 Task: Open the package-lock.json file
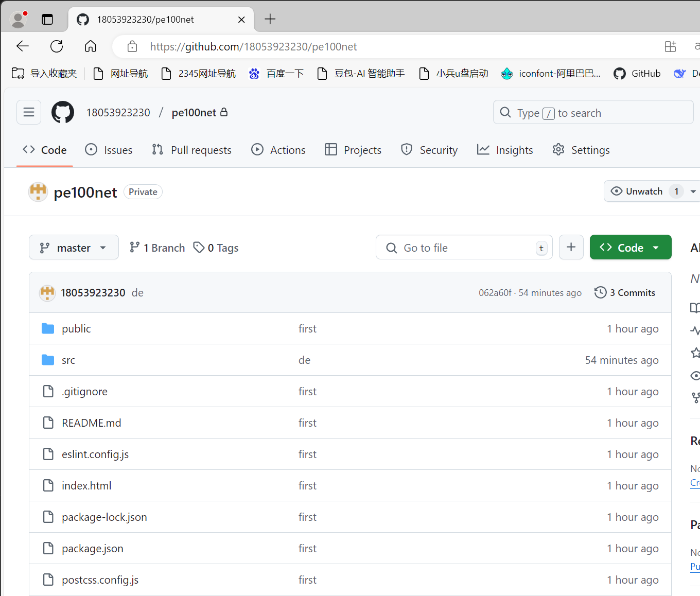click(x=104, y=517)
